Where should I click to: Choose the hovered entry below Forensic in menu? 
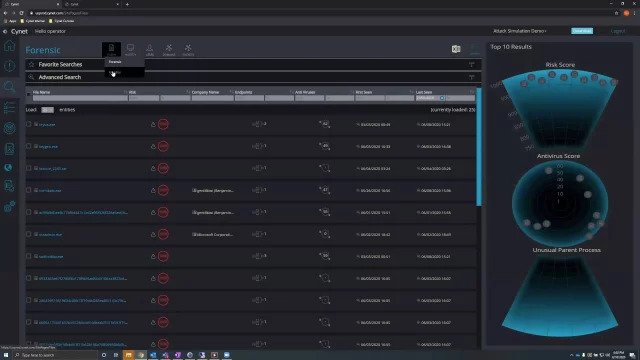[x=124, y=72]
